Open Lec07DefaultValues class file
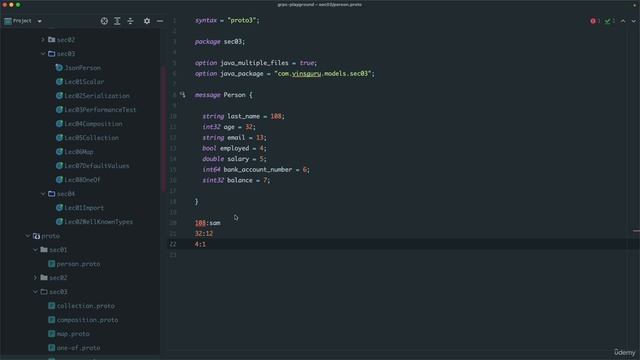Image resolution: width=640 pixels, height=360 pixels. [97, 166]
